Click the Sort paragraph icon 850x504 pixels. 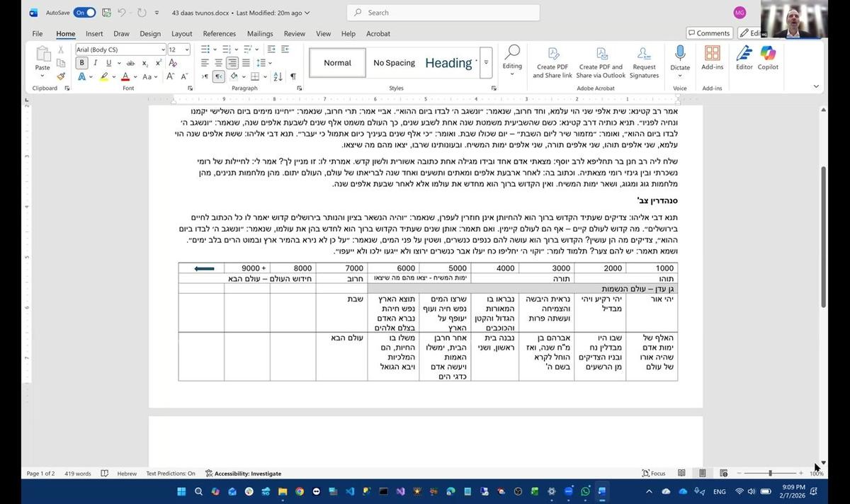click(278, 76)
